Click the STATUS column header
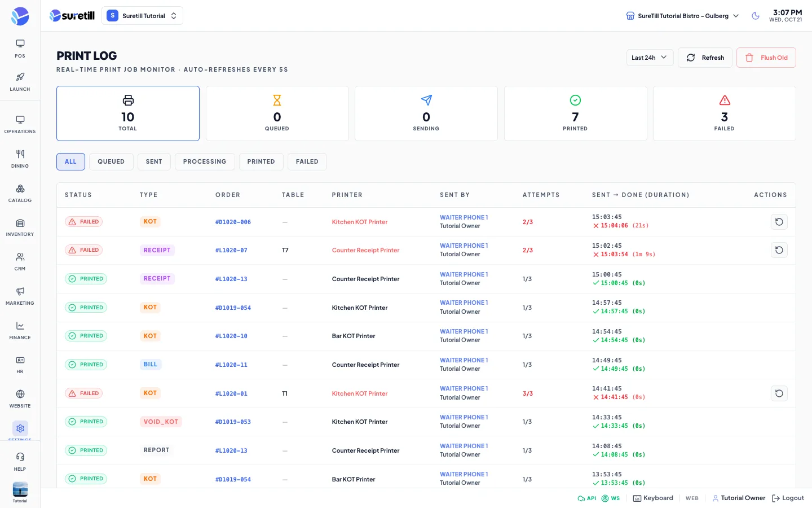 (x=78, y=195)
